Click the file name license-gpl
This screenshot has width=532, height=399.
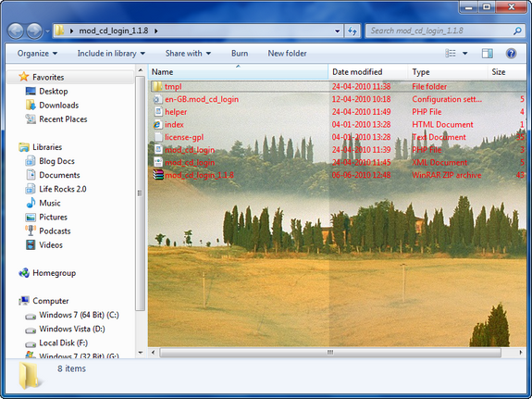coord(184,137)
